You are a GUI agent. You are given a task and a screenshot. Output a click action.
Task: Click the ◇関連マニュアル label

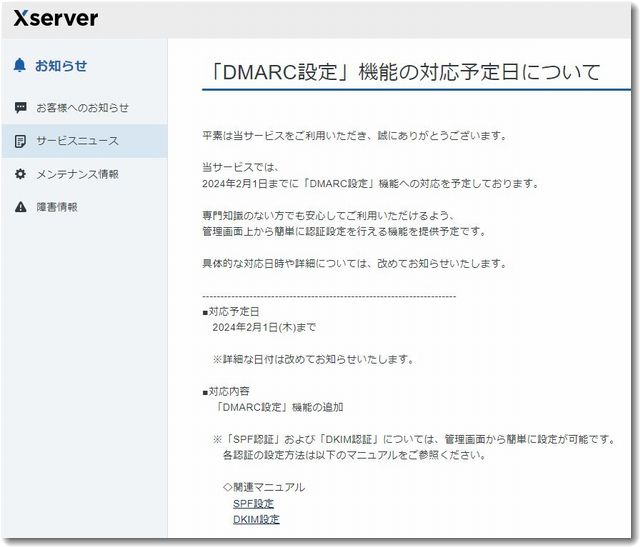point(264,487)
